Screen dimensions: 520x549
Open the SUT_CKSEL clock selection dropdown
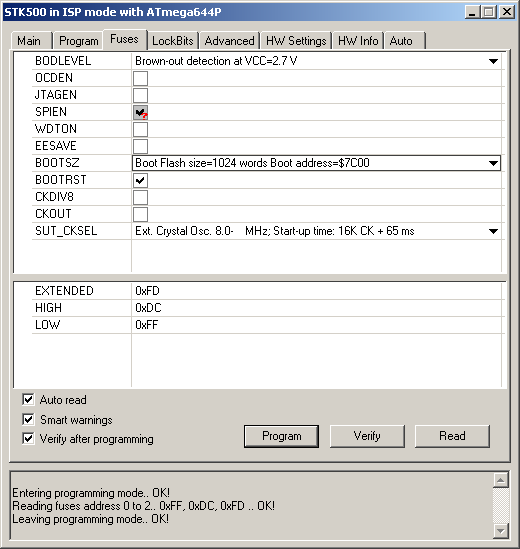pos(493,231)
